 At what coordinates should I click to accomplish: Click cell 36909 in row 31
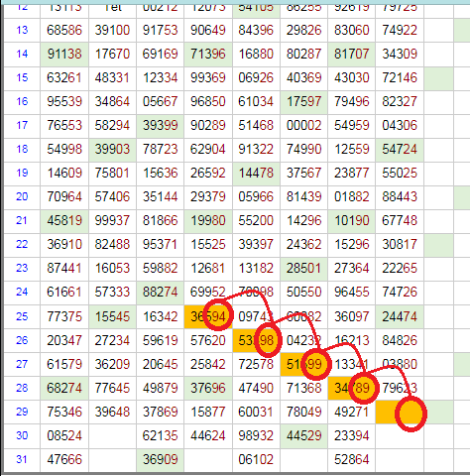[161, 459]
